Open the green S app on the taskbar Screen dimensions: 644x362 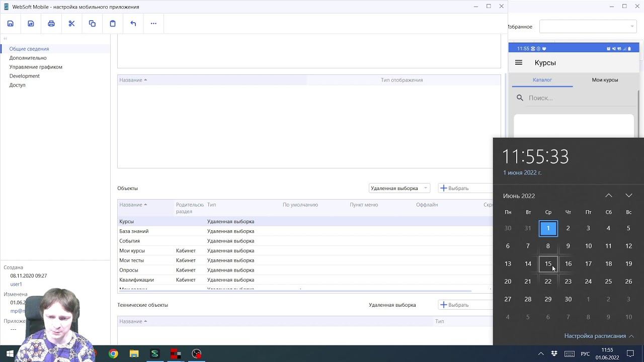point(154,354)
